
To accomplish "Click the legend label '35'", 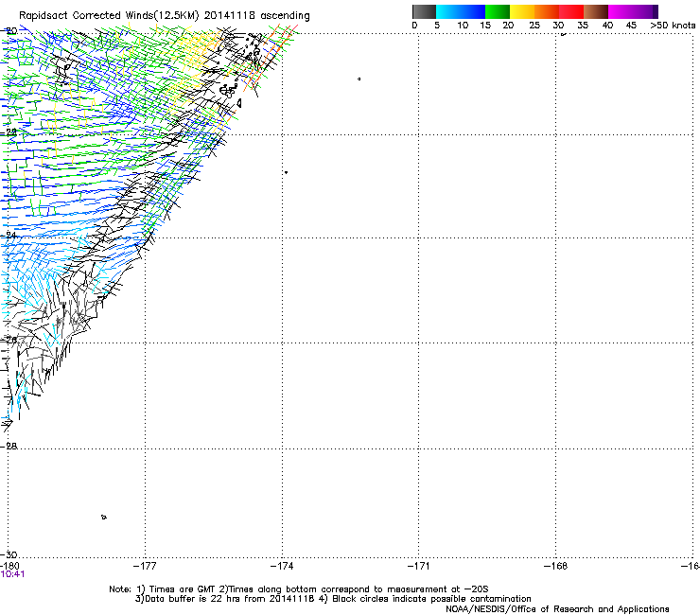I will click(x=583, y=26).
